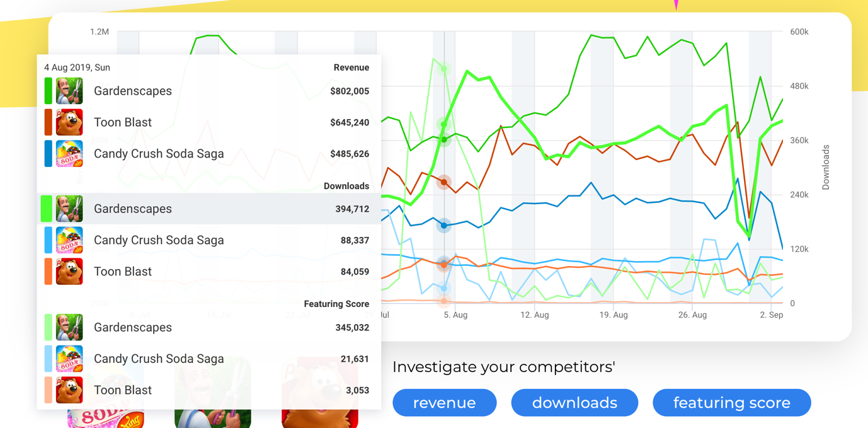Click the $645,240 Toon Blast revenue value

(350, 123)
